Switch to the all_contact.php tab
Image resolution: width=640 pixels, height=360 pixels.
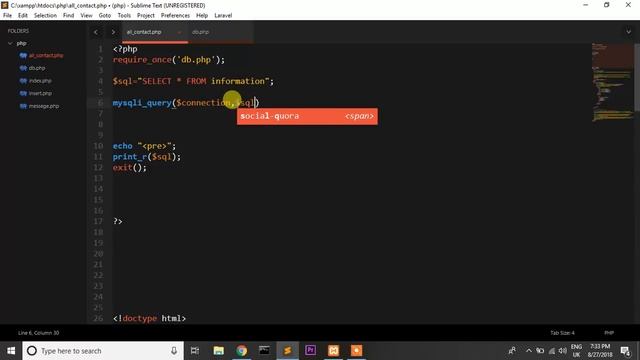(x=144, y=32)
